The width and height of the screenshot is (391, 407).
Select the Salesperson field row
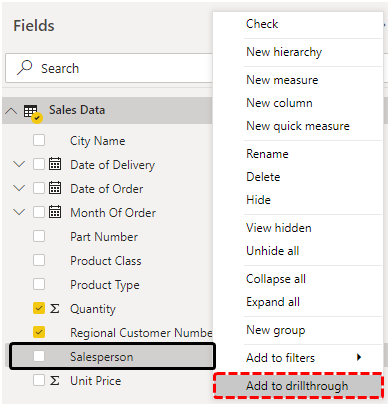[x=112, y=356]
